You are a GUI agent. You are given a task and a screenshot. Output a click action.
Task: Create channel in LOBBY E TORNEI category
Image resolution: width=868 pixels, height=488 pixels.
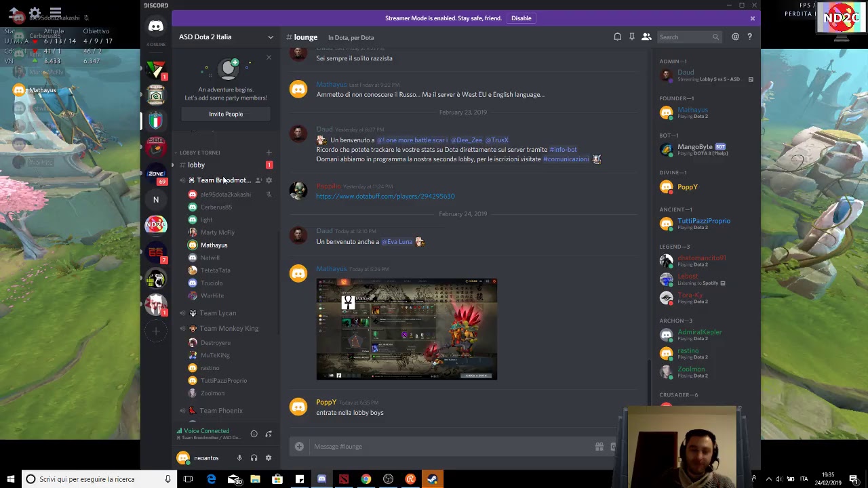coord(269,152)
